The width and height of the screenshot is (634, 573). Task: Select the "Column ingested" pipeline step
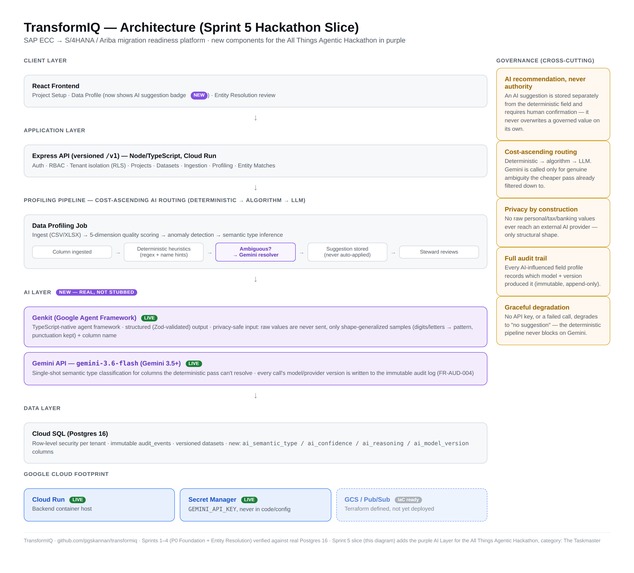[72, 252]
